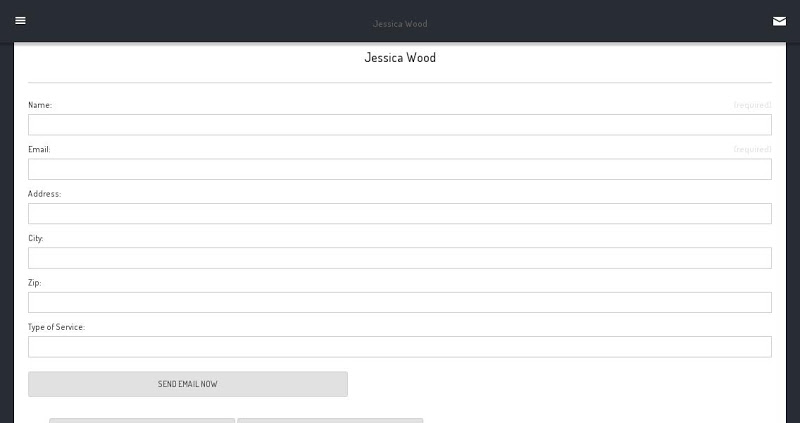Click the envelope mail icon in header
Viewport: 800px width, 423px height.
pos(779,21)
